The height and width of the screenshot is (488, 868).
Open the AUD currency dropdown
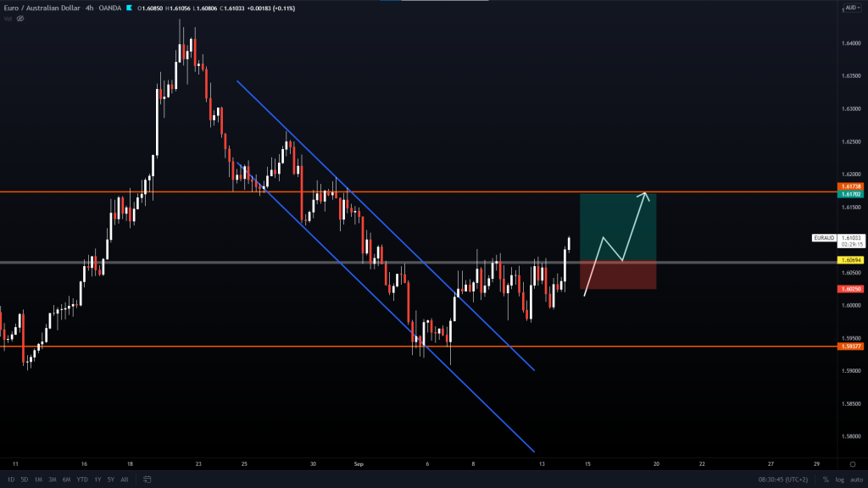850,8
